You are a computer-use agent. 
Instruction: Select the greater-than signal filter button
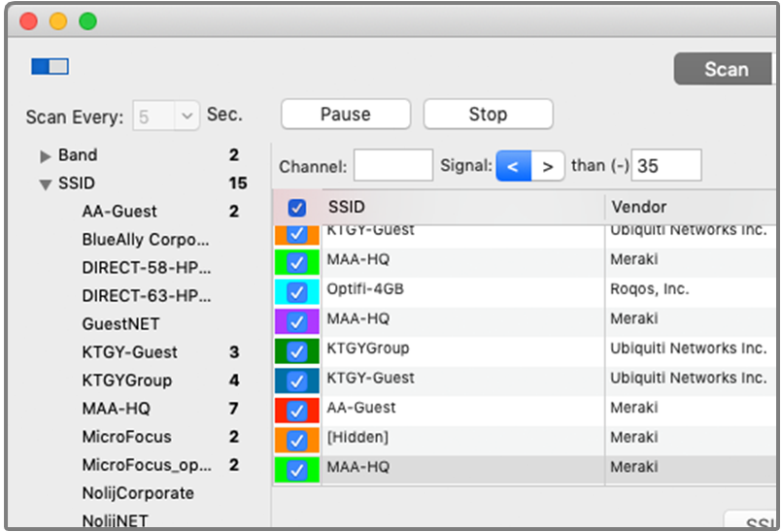click(x=548, y=166)
